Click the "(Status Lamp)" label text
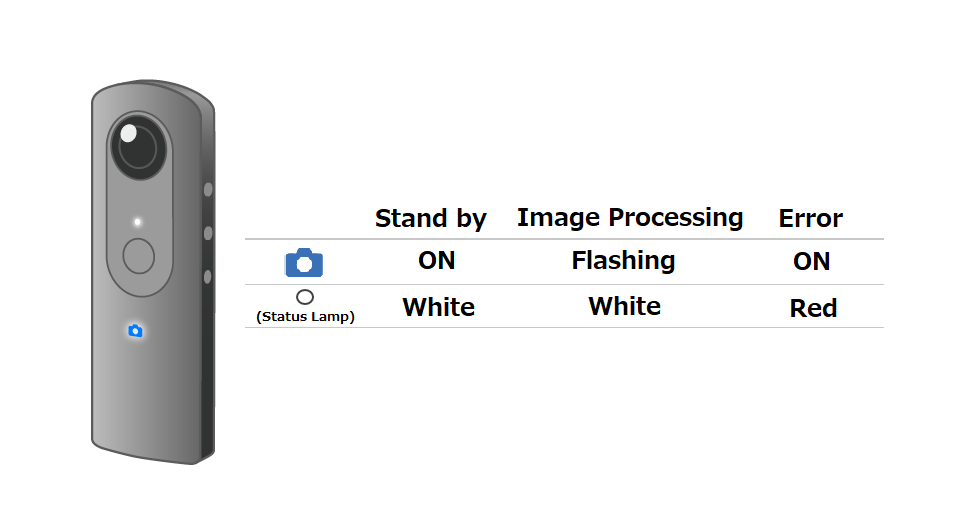The width and height of the screenshot is (960, 520). [x=306, y=317]
